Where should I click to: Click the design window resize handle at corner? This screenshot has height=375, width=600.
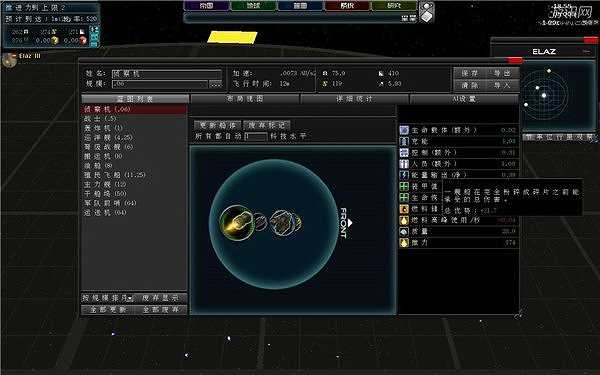pyautogui.click(x=519, y=314)
